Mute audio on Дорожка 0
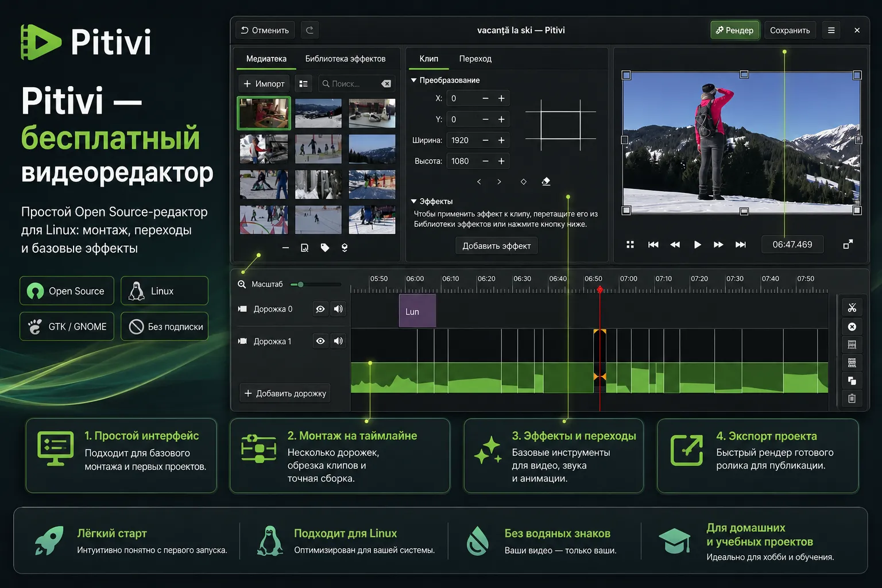 coord(338,309)
